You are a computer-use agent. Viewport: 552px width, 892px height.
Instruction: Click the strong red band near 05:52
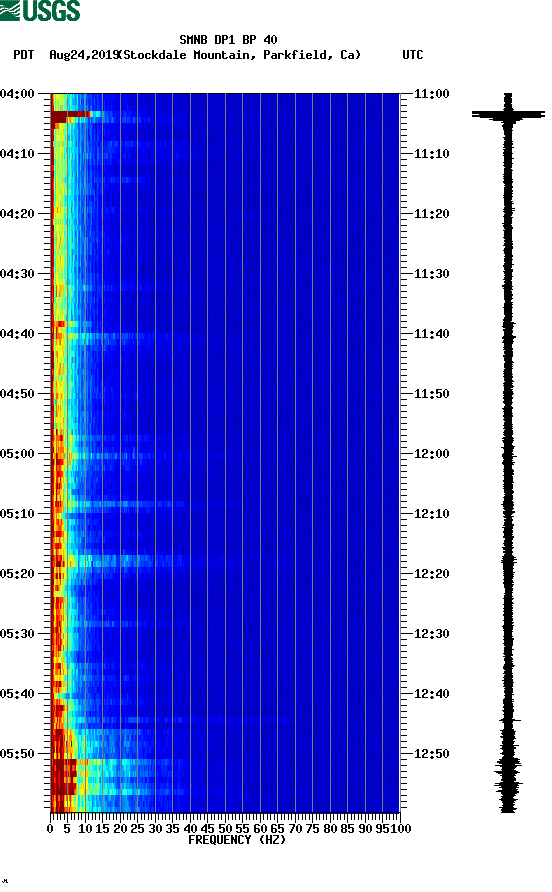(64, 777)
